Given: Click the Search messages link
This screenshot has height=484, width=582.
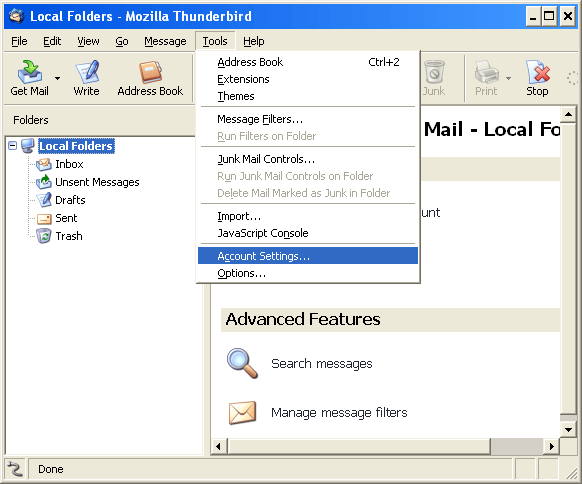Looking at the screenshot, I should pos(322,363).
